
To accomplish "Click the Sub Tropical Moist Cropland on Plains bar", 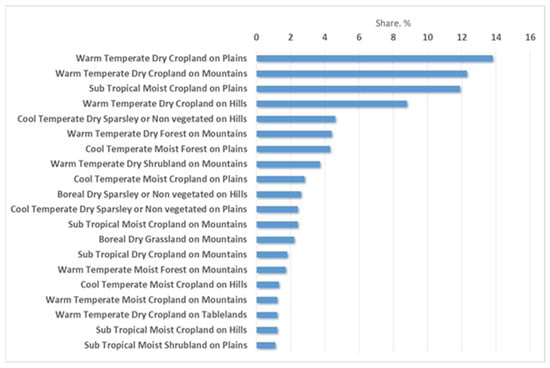I will point(358,89).
